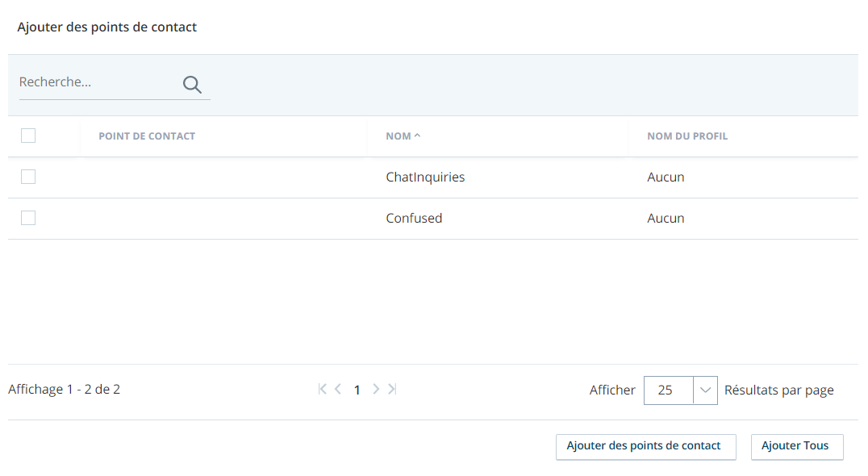Click Aucun in the ChatInquiries row
The height and width of the screenshot is (476, 868).
[x=666, y=177]
